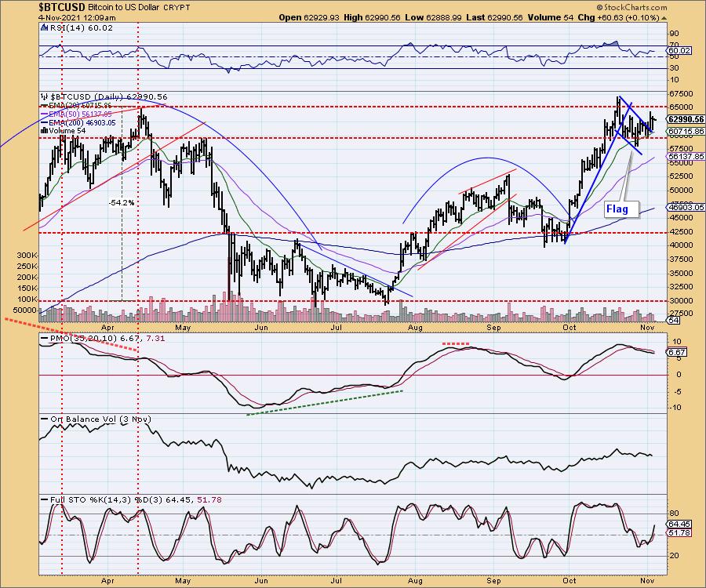Click the price bars icon beside $BTCUSD (Daily)
Image resolution: width=706 pixels, height=588 pixels.
(x=44, y=96)
